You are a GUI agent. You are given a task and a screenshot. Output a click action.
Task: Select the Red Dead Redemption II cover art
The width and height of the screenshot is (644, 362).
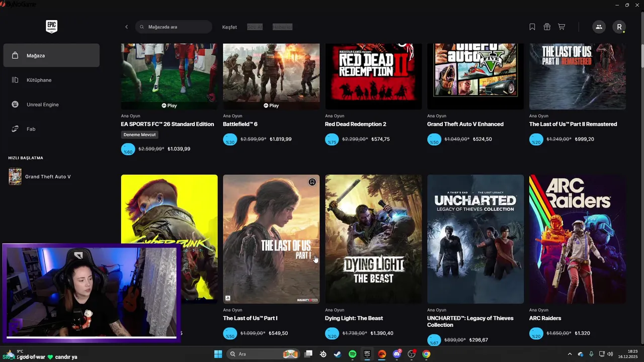click(373, 76)
